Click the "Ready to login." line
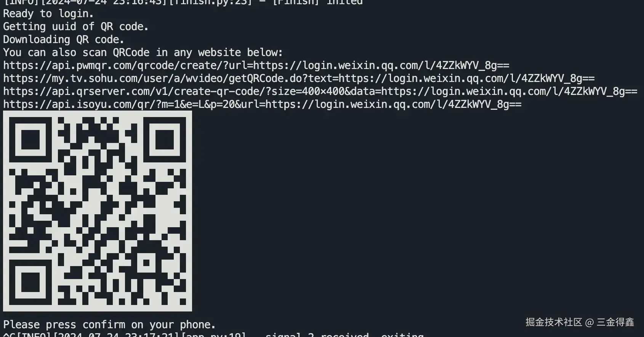 (x=48, y=14)
